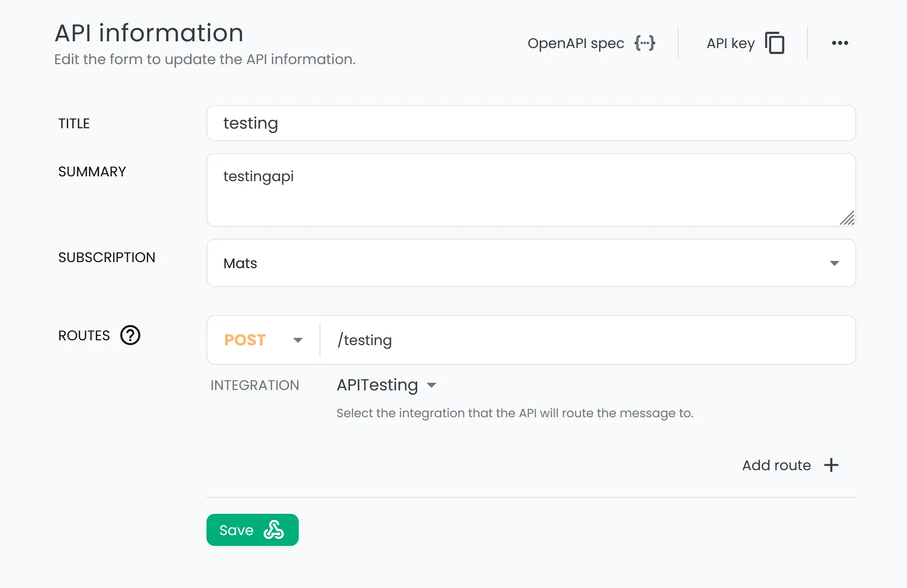Open the OpenAPI spec braces icon
Screen dimensions: 907x588
(645, 43)
